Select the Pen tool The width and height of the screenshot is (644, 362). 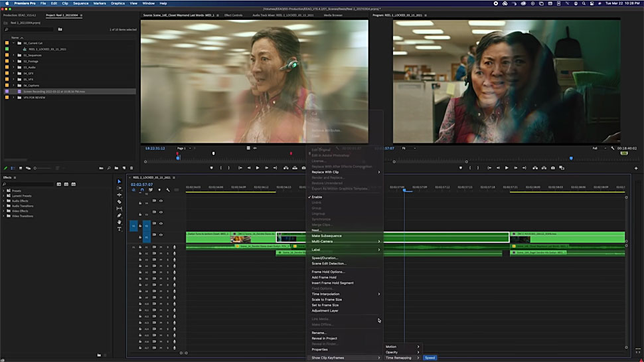click(x=120, y=215)
